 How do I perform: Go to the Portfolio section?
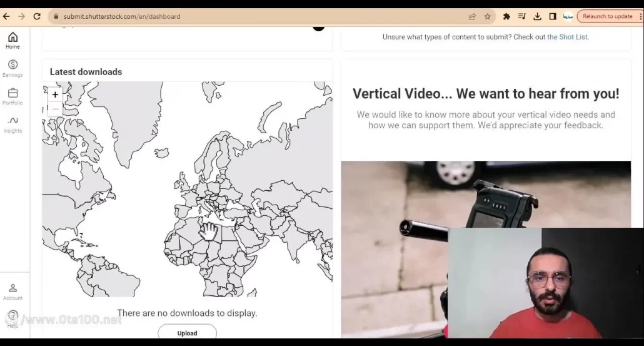point(13,96)
